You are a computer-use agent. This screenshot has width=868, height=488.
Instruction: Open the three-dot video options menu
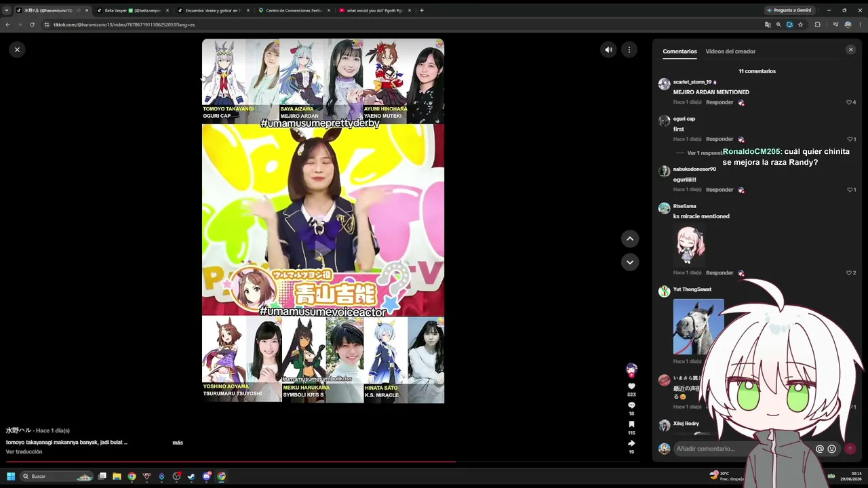[x=629, y=49]
